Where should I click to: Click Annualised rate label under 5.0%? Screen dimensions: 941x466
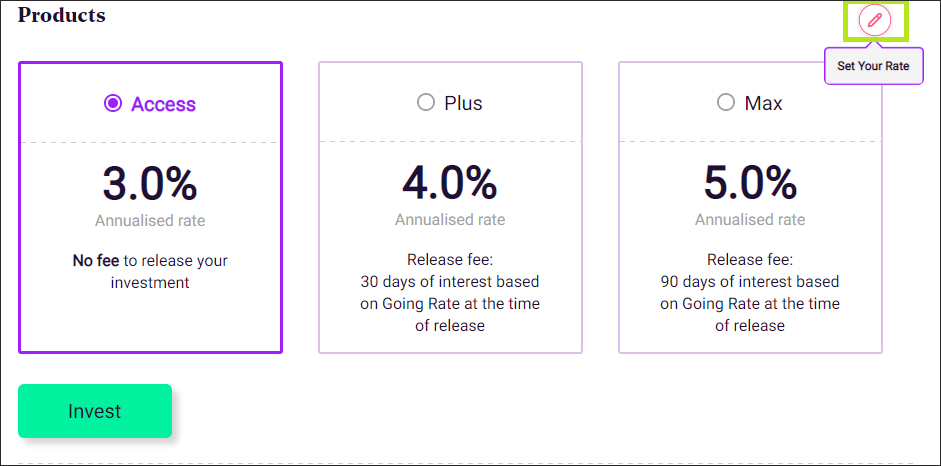pos(750,220)
